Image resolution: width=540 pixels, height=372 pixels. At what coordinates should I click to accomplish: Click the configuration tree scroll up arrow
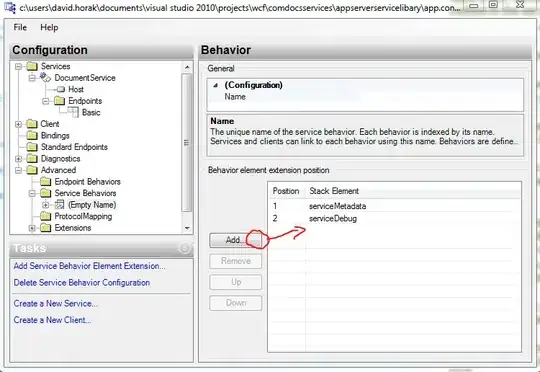(x=187, y=67)
